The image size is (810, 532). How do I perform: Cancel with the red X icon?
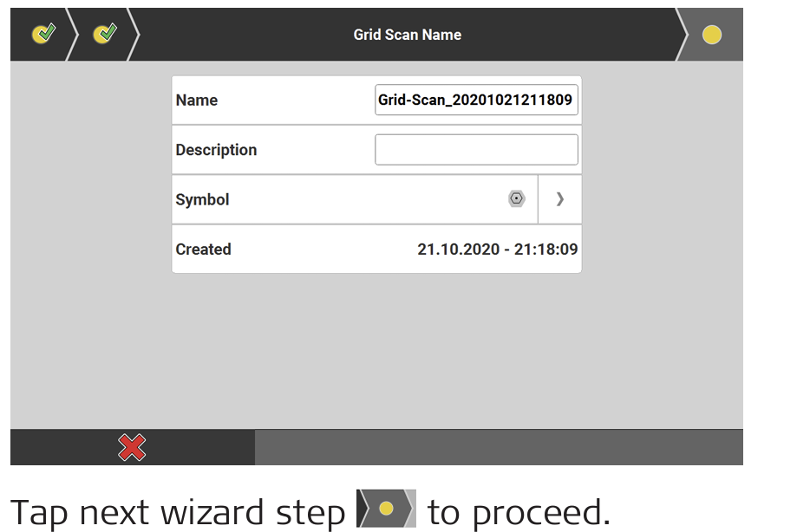[x=132, y=447]
